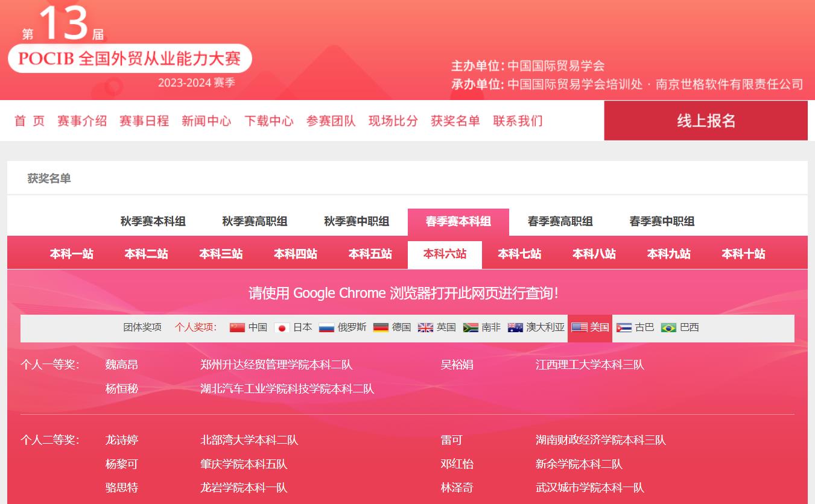Viewport: 815px width, 504px height.
Task: Switch to 本科一站 station tab
Action: click(x=72, y=254)
